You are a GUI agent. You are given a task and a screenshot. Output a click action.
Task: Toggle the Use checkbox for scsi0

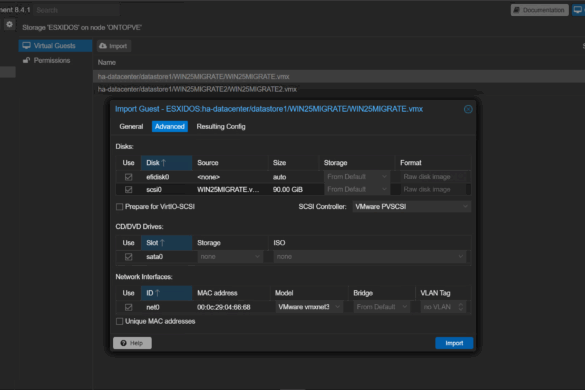[x=128, y=190]
